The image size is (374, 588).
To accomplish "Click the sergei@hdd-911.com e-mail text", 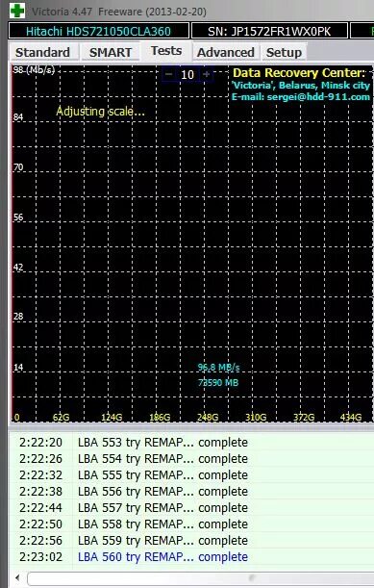I will click(x=318, y=97).
